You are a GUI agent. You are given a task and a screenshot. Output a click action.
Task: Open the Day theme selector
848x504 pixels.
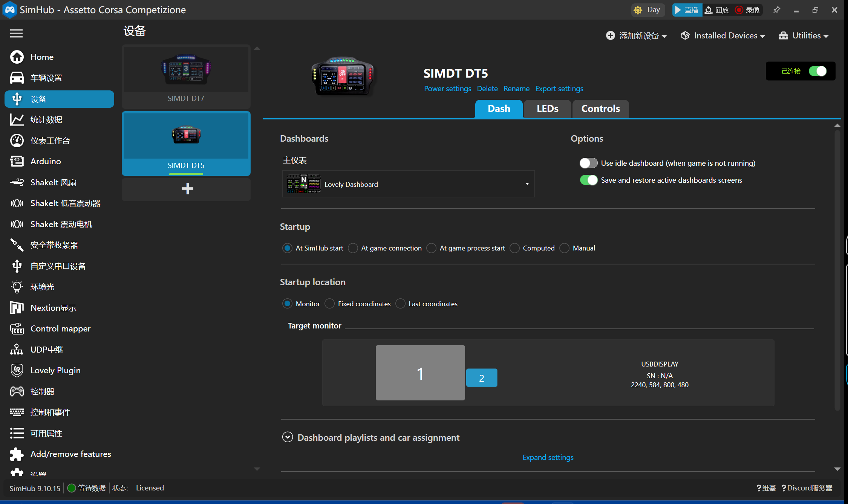[648, 10]
